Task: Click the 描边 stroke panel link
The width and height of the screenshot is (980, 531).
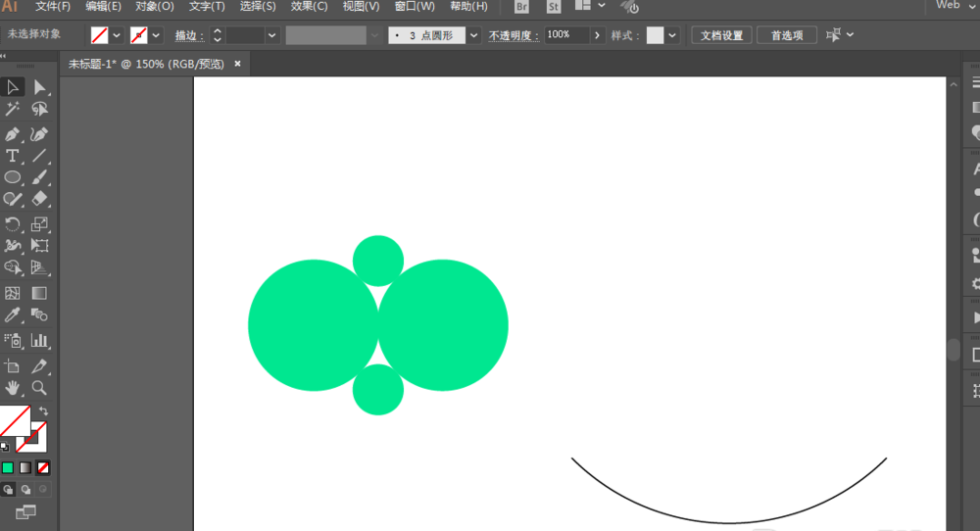Action: 189,36
